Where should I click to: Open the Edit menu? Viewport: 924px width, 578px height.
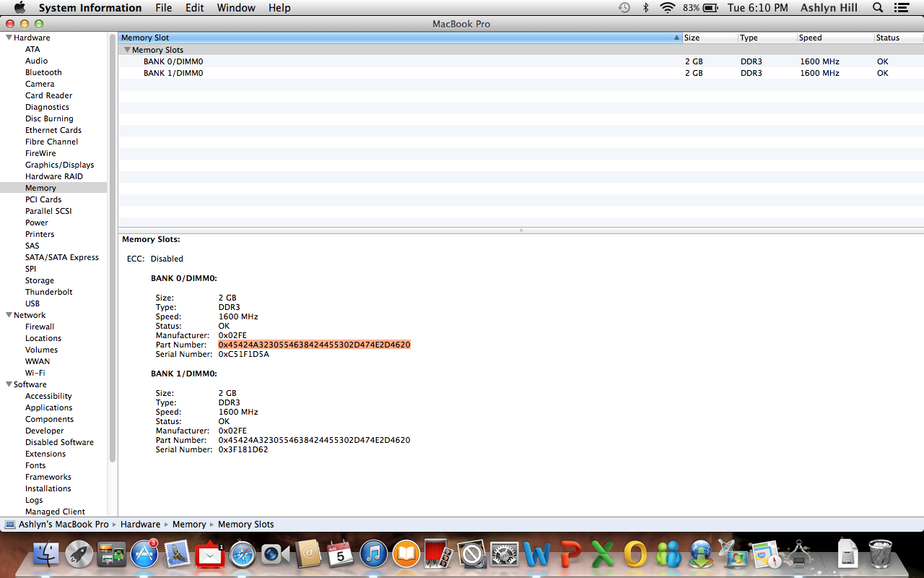coord(195,8)
